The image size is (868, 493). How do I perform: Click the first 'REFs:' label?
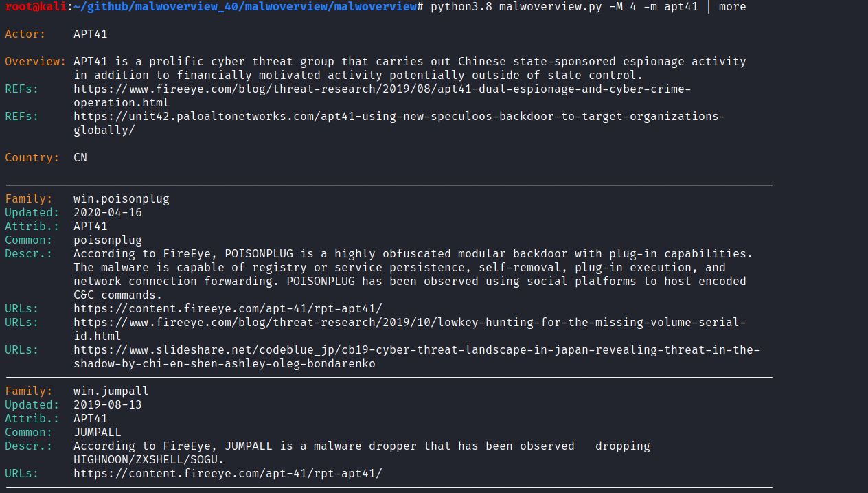(x=22, y=89)
